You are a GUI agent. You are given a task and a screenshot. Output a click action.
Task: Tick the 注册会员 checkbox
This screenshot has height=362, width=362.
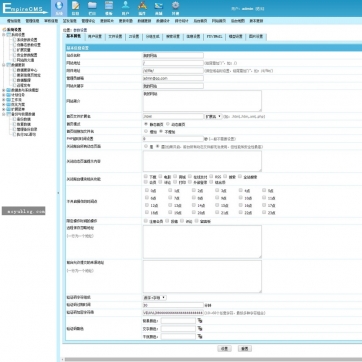pos(146,221)
